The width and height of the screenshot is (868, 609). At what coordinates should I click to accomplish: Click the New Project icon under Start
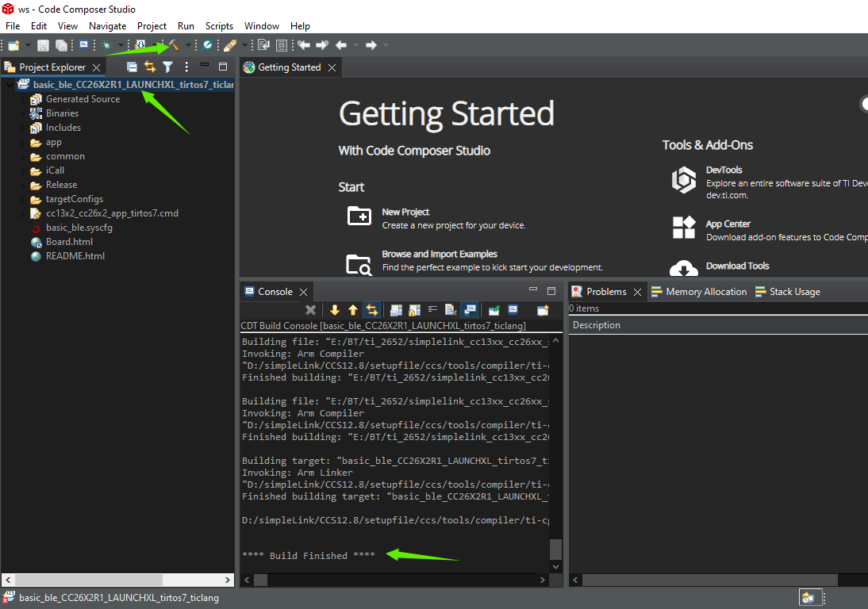click(359, 216)
